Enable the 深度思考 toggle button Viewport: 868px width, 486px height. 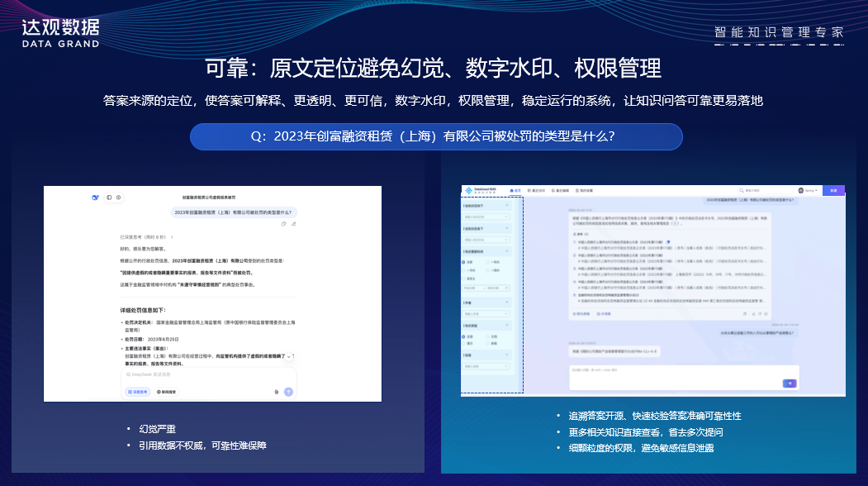coord(138,392)
